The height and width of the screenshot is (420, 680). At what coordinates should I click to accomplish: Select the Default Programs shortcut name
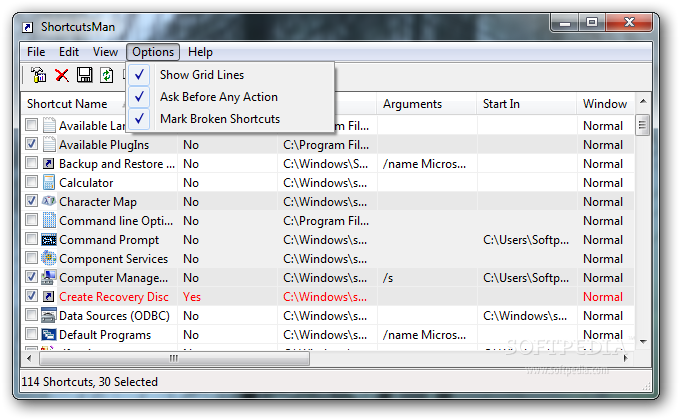click(105, 335)
